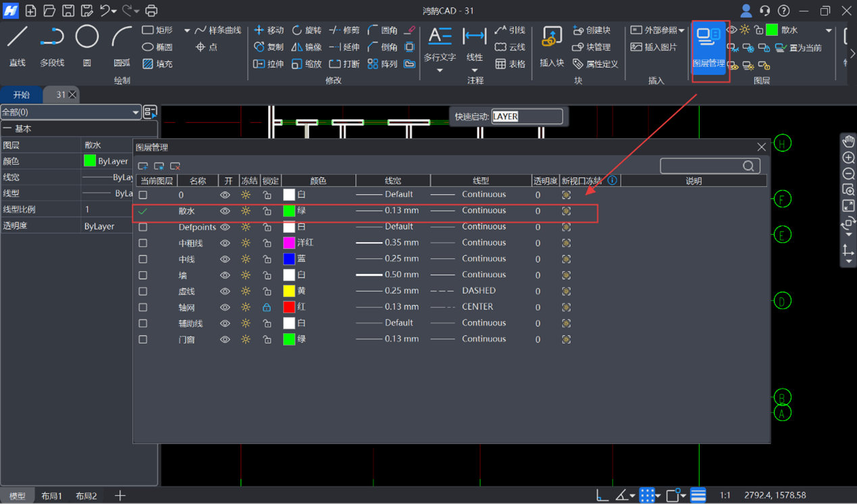Screen dimensions: 857x504
Task: Open the 图层管理 layer manager button
Action: pos(708,48)
